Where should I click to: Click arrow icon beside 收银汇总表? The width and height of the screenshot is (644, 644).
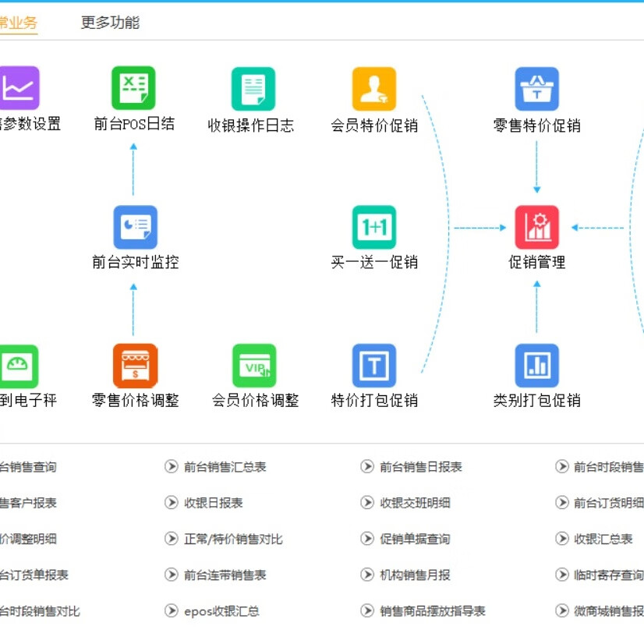click(562, 539)
